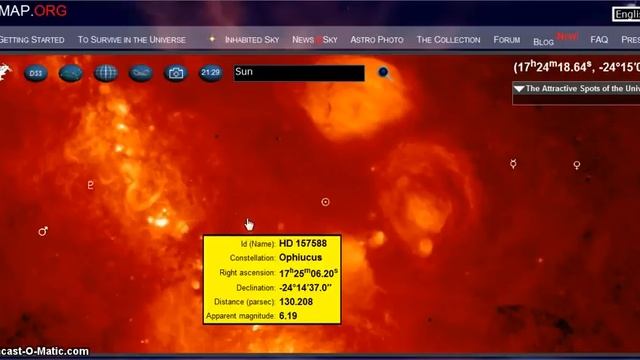Click the 21:29 time button
This screenshot has width=640, height=360.
pyautogui.click(x=211, y=73)
